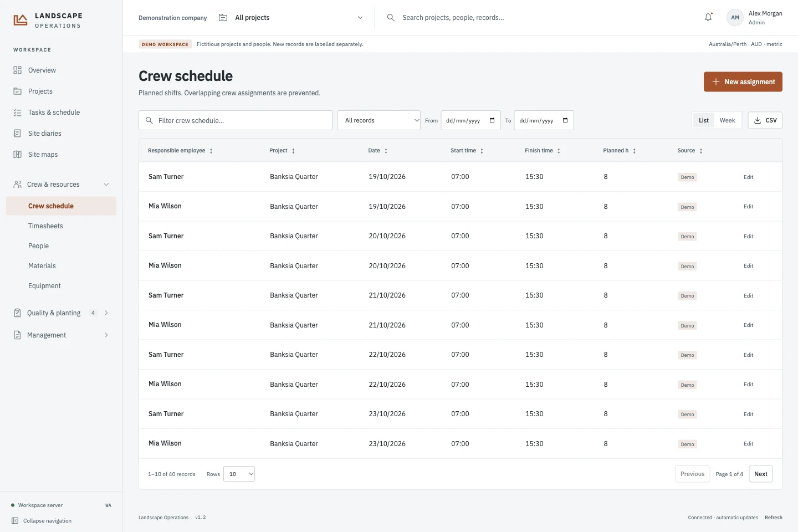Click the Refresh link in footer
Screen dimensions: 798x532
pyautogui.click(x=774, y=518)
